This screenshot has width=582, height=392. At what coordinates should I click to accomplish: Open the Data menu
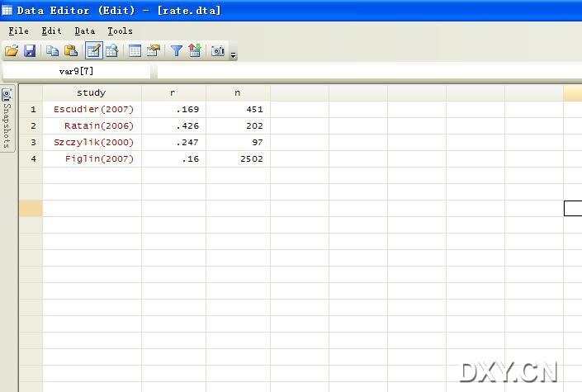pos(84,31)
